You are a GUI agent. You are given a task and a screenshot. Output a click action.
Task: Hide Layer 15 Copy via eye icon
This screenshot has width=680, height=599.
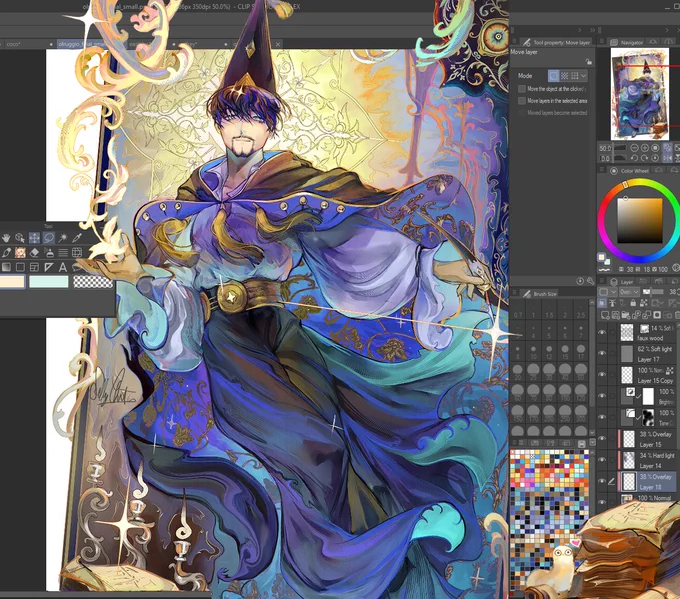pyautogui.click(x=602, y=375)
